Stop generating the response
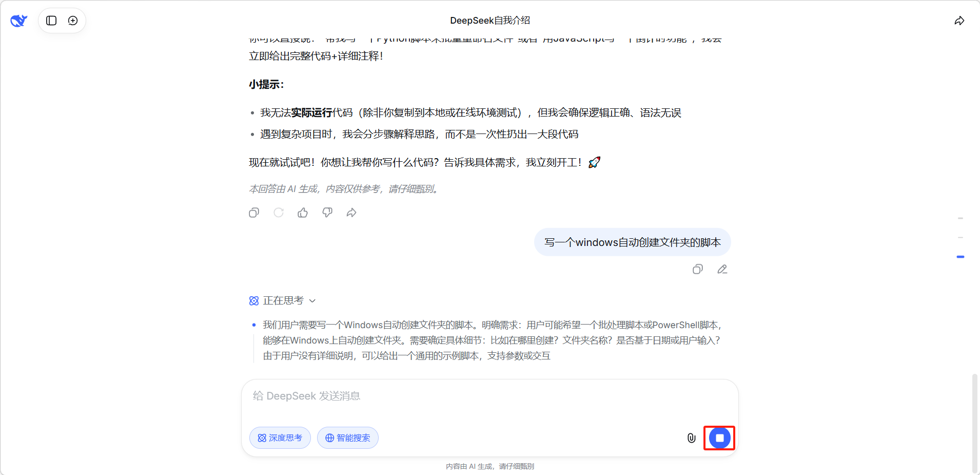The height and width of the screenshot is (475, 980). click(x=719, y=438)
